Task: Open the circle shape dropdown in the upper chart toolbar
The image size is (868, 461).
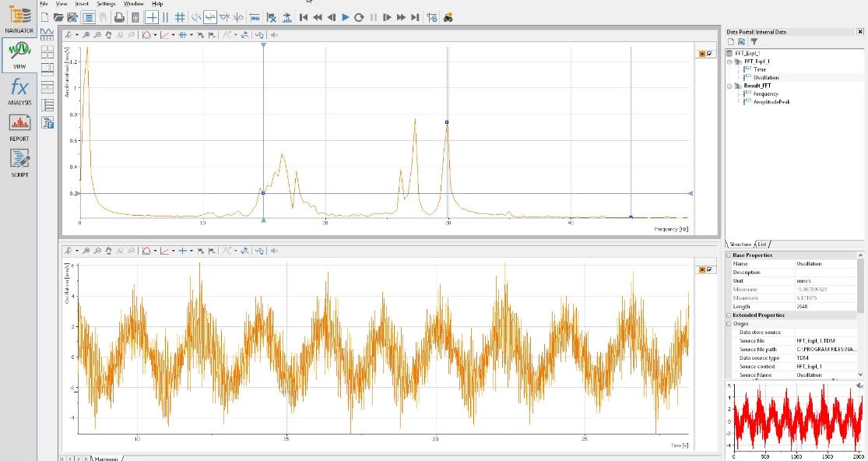Action: click(155, 35)
